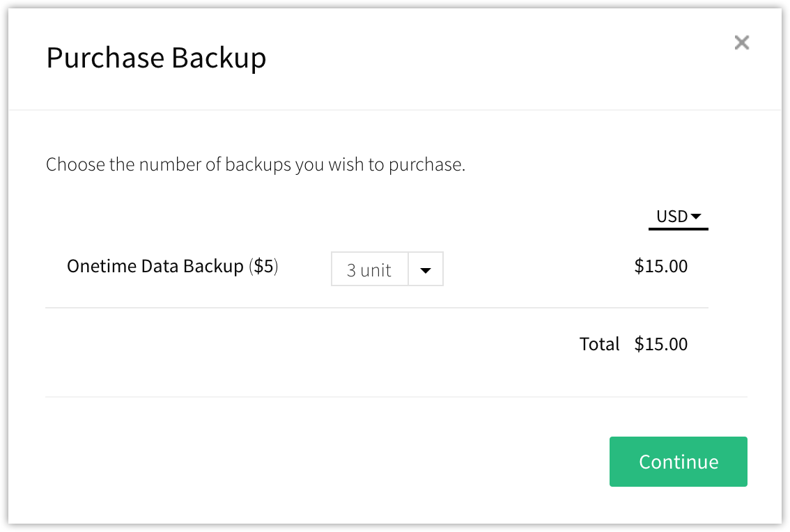This screenshot has width=790, height=532.
Task: Click the number 3 in quantity box
Action: [x=352, y=270]
